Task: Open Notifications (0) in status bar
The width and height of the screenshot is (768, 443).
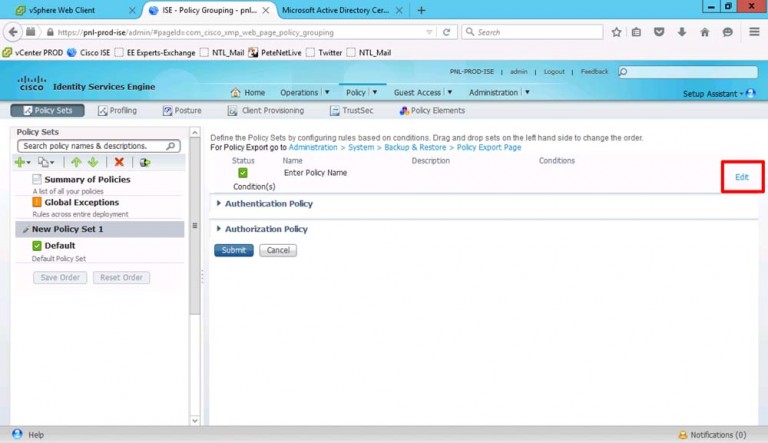Action: (712, 435)
